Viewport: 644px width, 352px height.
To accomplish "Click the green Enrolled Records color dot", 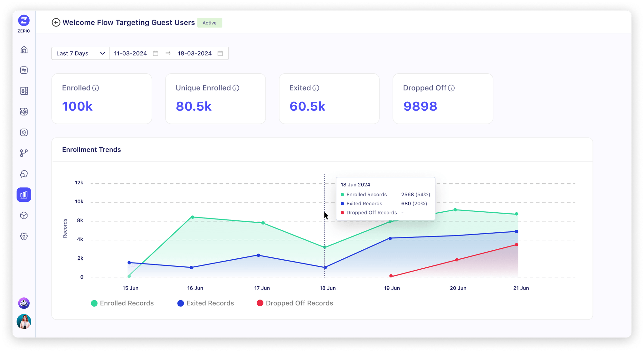I will click(x=94, y=303).
